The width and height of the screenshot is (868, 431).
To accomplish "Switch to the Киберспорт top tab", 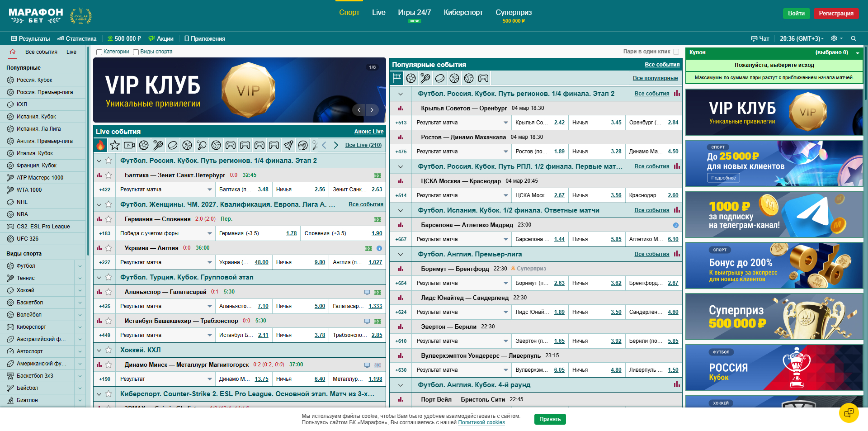I will click(463, 13).
